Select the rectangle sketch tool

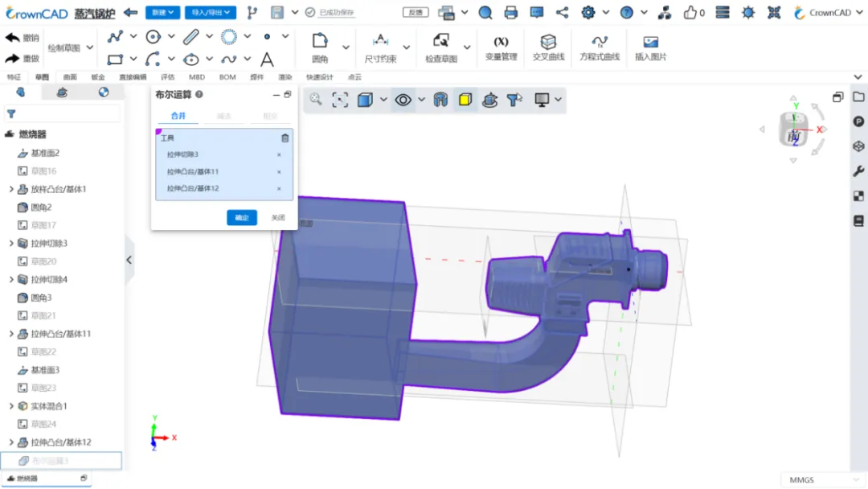[115, 59]
